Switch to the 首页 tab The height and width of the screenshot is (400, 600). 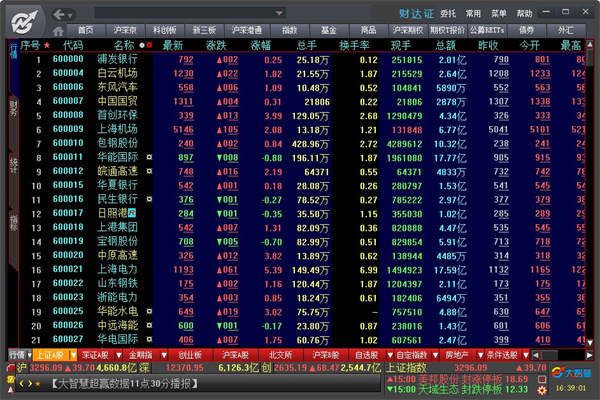[86, 30]
